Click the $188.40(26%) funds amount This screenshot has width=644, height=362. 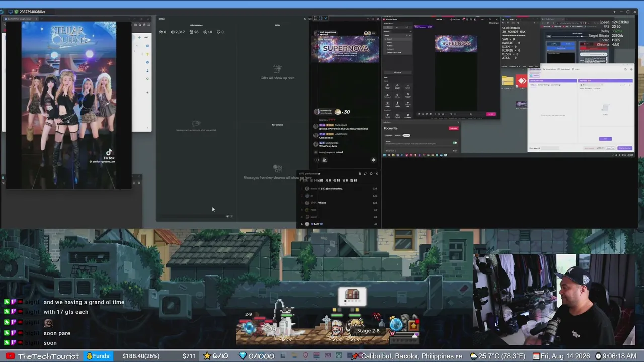pos(141,356)
